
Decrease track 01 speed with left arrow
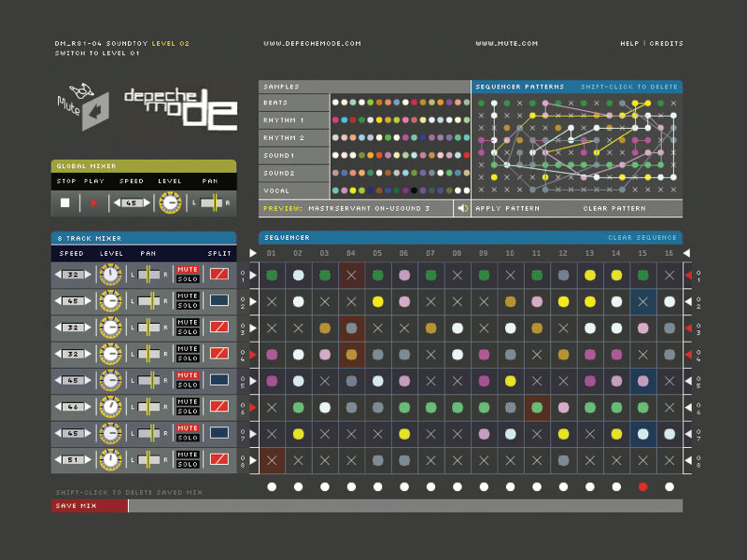[x=58, y=274]
